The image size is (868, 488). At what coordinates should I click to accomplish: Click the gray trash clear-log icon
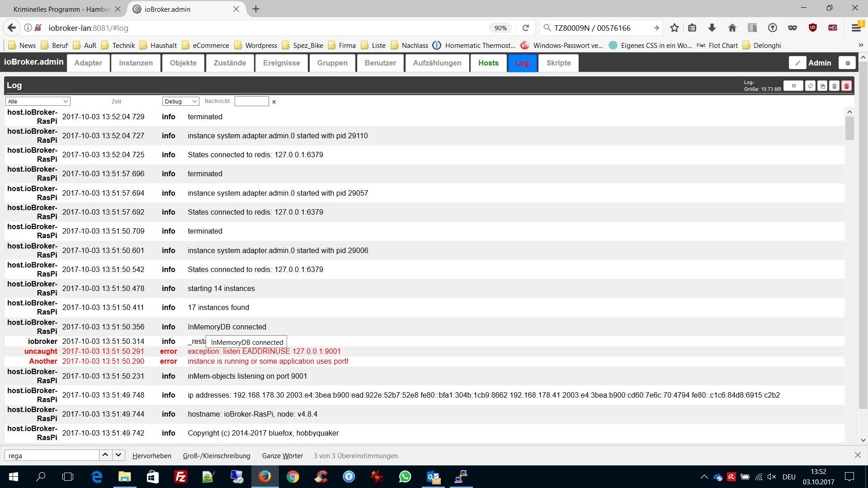[835, 86]
